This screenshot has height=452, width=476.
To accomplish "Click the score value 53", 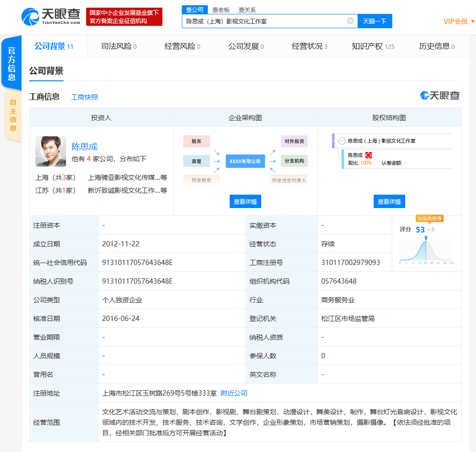I will pos(420,230).
